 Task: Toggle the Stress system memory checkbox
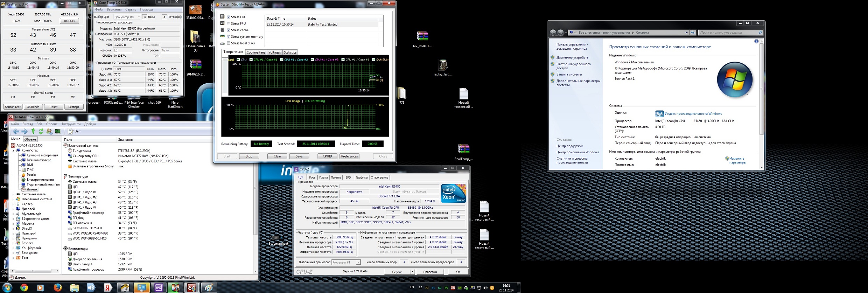(x=229, y=36)
